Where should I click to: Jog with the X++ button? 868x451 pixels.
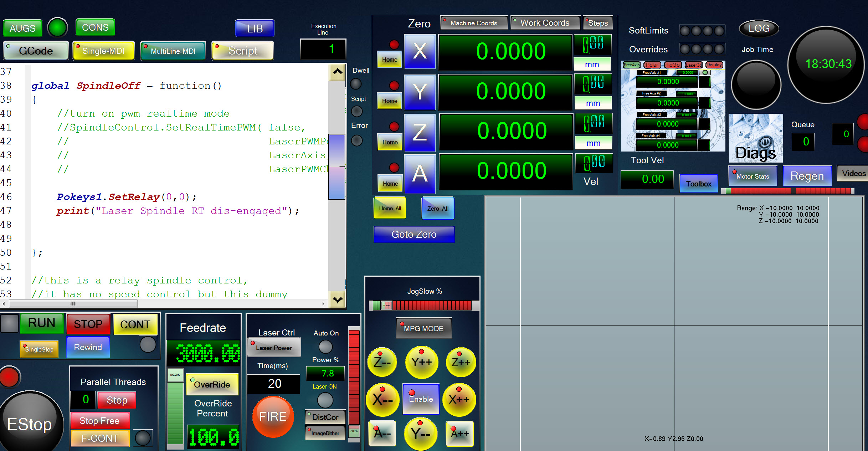click(x=459, y=399)
